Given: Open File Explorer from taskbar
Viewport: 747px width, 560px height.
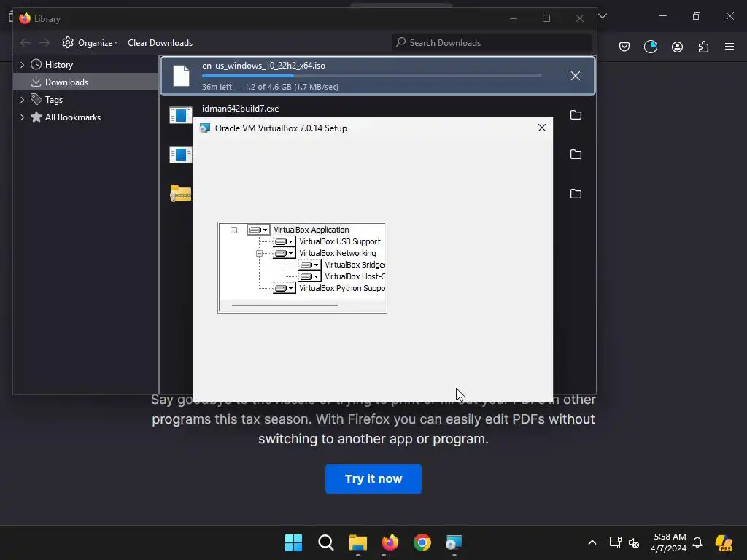Looking at the screenshot, I should (357, 542).
